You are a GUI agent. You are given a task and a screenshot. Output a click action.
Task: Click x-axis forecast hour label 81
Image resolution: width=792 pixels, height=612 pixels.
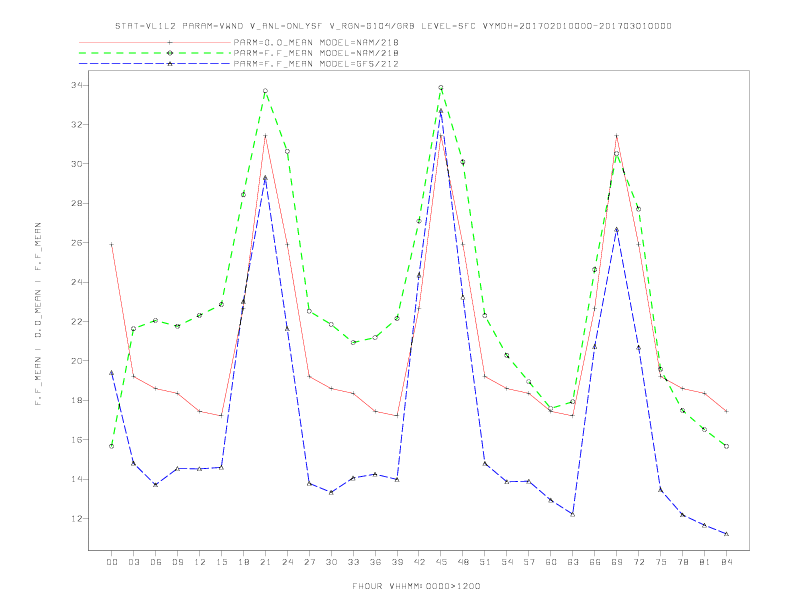(705, 562)
